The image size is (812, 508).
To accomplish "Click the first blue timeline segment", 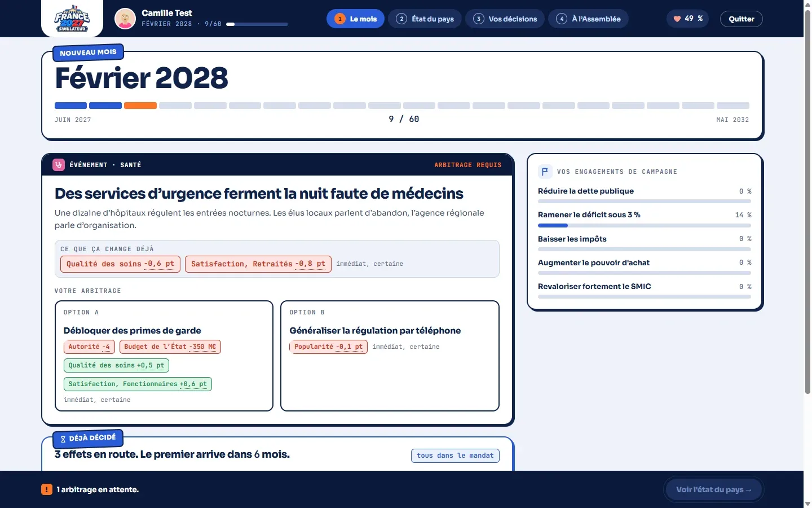I will 70,106.
